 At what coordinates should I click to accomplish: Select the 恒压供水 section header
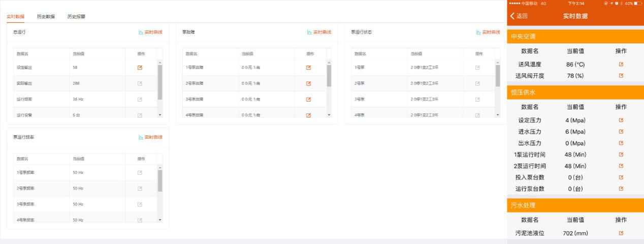[575, 93]
